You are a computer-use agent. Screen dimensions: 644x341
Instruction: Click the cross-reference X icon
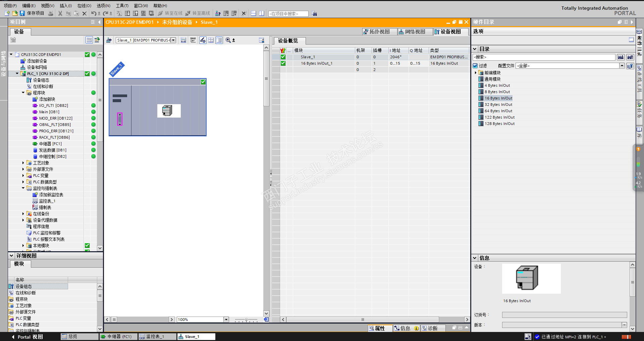244,13
